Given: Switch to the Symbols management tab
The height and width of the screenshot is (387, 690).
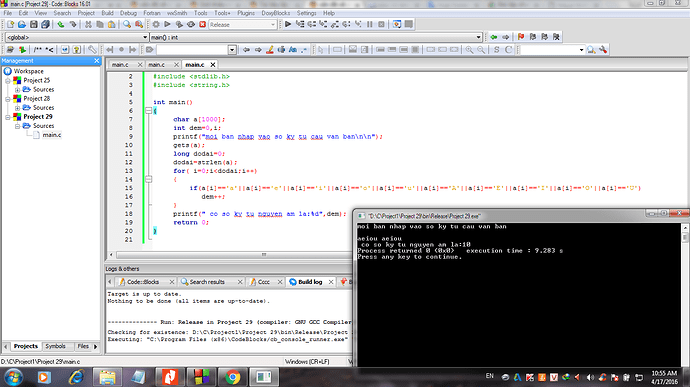Looking at the screenshot, I should [55, 346].
